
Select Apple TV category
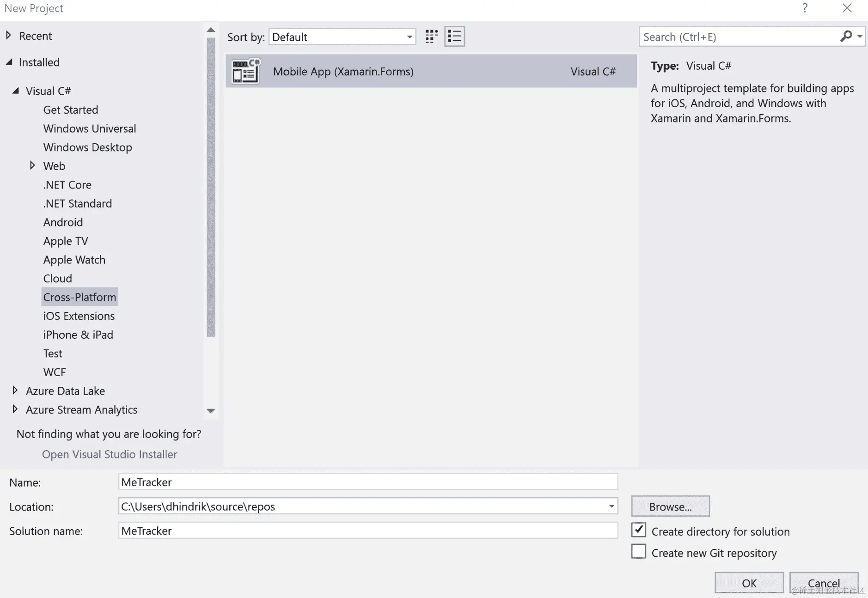click(66, 241)
